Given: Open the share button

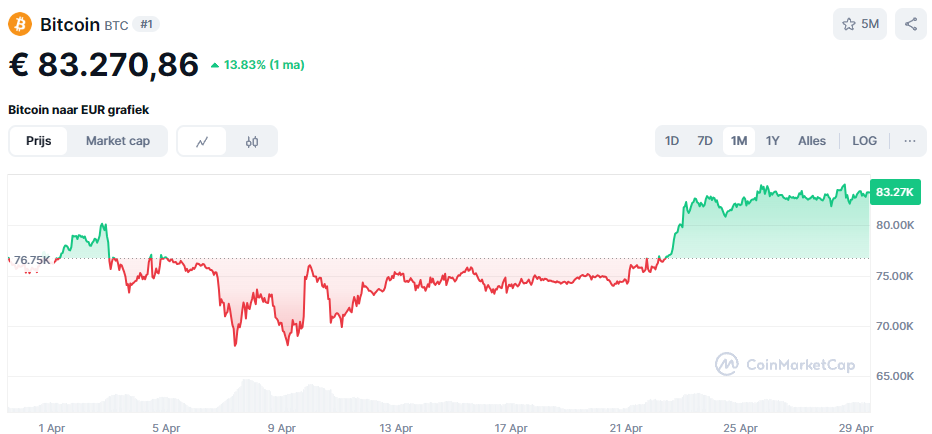Looking at the screenshot, I should pos(911,24).
